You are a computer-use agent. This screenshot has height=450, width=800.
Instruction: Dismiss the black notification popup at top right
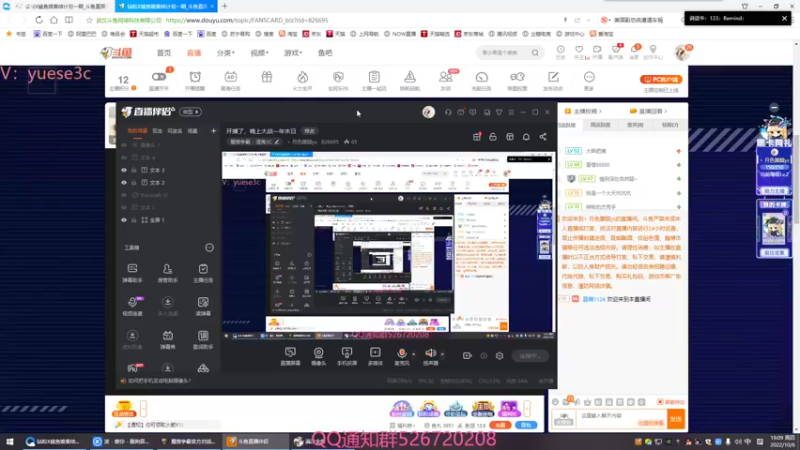[784, 18]
